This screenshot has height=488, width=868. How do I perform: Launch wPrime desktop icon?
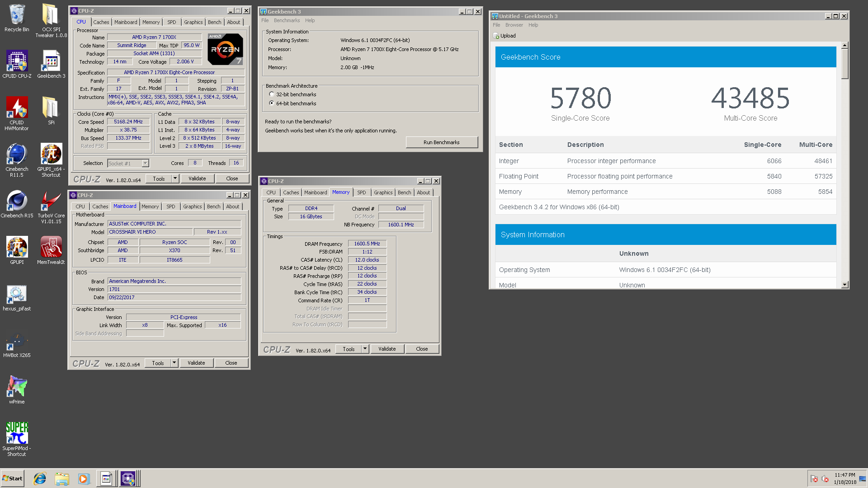click(x=17, y=390)
